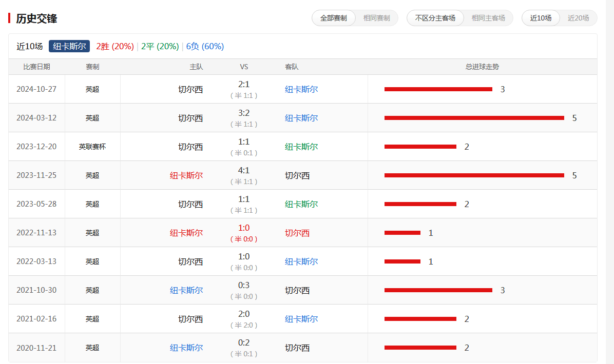Open blue 纽卡斯尔 home link in 2021-10-30 row

pyautogui.click(x=186, y=291)
